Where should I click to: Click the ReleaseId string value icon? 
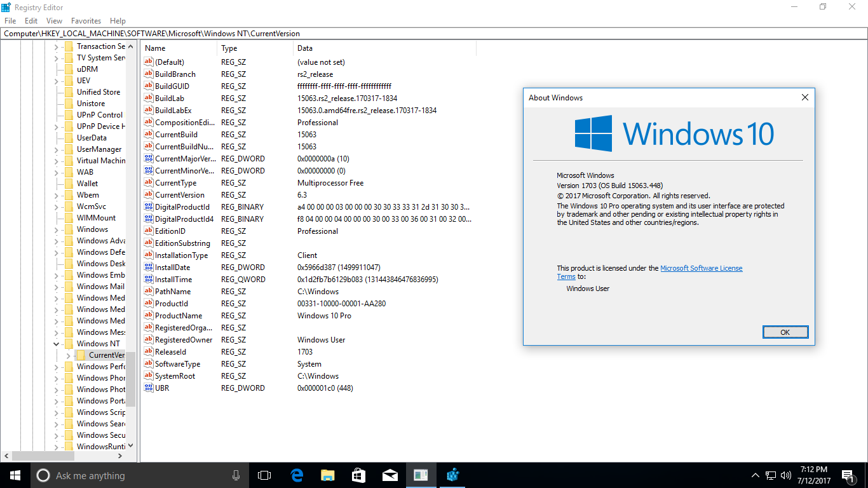[149, 352]
